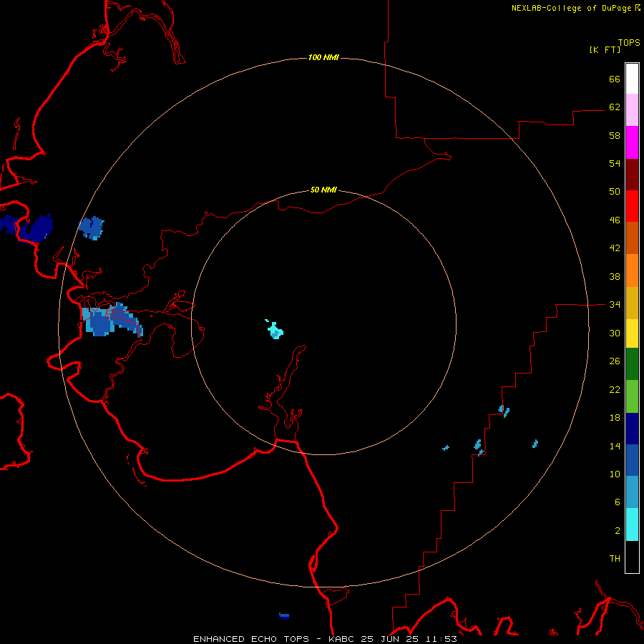Click the light pink legend swatch
Image resolution: width=644 pixels, height=644 pixels.
point(632,109)
